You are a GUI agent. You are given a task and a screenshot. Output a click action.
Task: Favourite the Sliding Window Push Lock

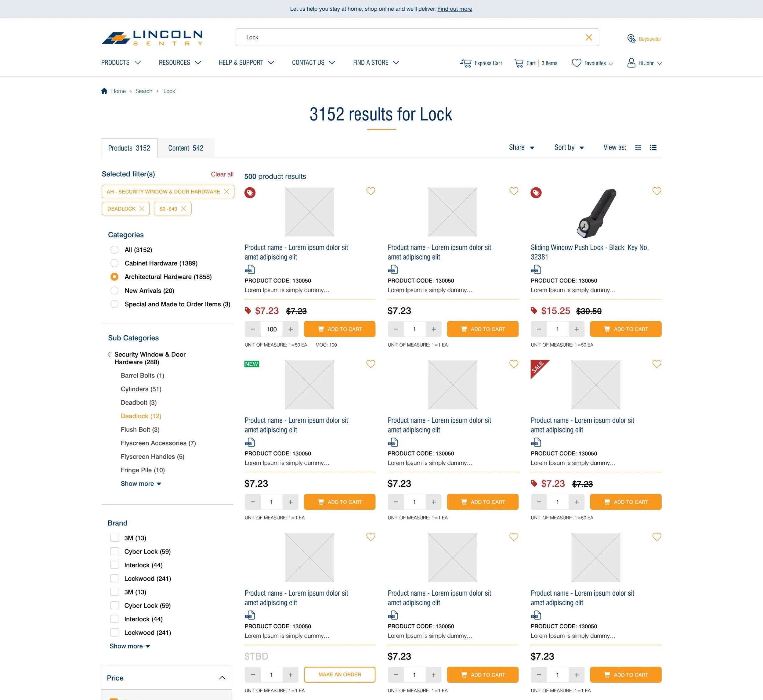tap(656, 191)
